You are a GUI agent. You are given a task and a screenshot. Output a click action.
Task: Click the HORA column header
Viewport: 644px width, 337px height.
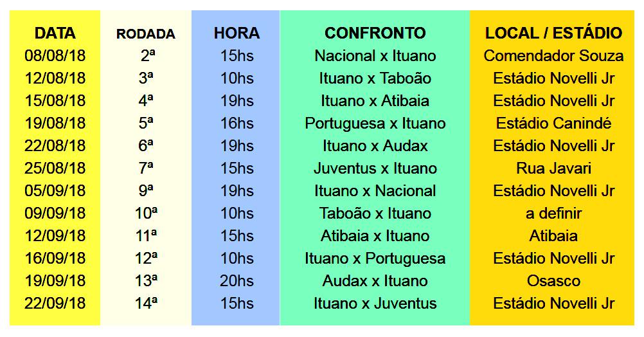(237, 33)
